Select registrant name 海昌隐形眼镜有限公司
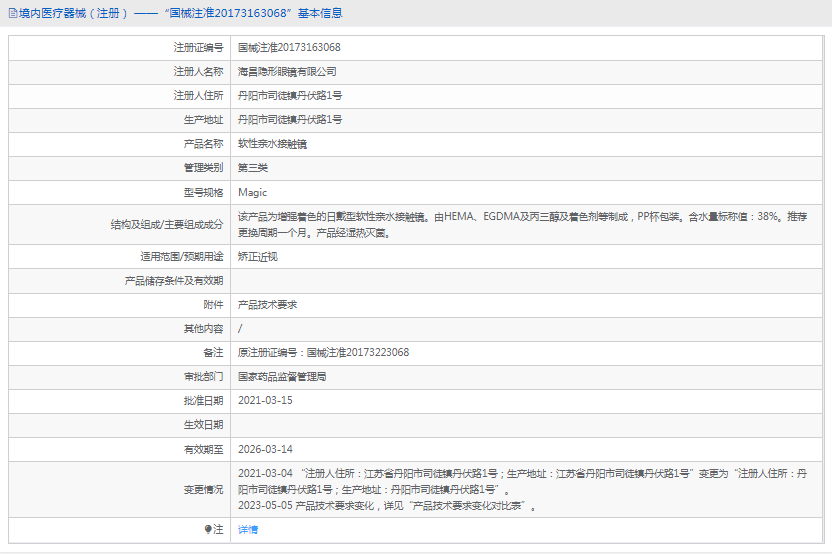Image resolution: width=832 pixels, height=554 pixels. [287, 72]
